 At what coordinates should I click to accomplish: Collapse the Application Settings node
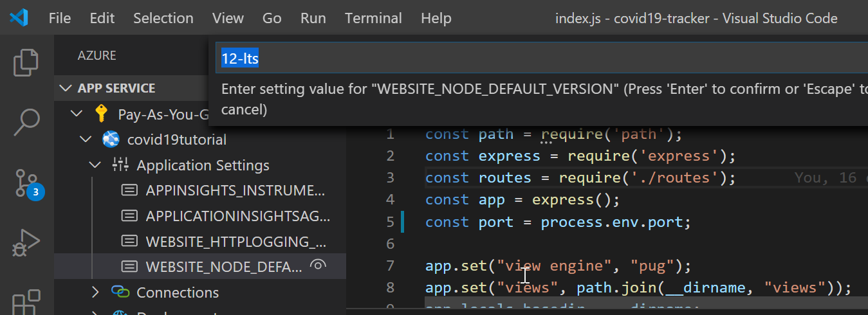(95, 165)
